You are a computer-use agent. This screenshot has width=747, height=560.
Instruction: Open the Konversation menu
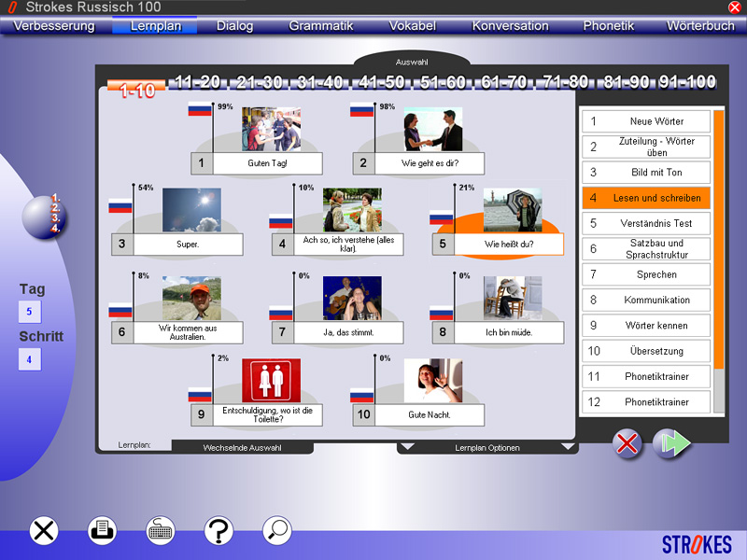click(x=510, y=26)
